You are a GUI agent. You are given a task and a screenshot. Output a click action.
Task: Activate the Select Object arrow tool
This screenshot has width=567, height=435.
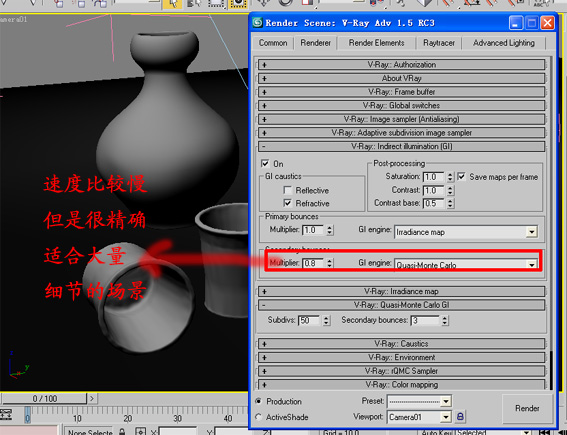point(172,4)
